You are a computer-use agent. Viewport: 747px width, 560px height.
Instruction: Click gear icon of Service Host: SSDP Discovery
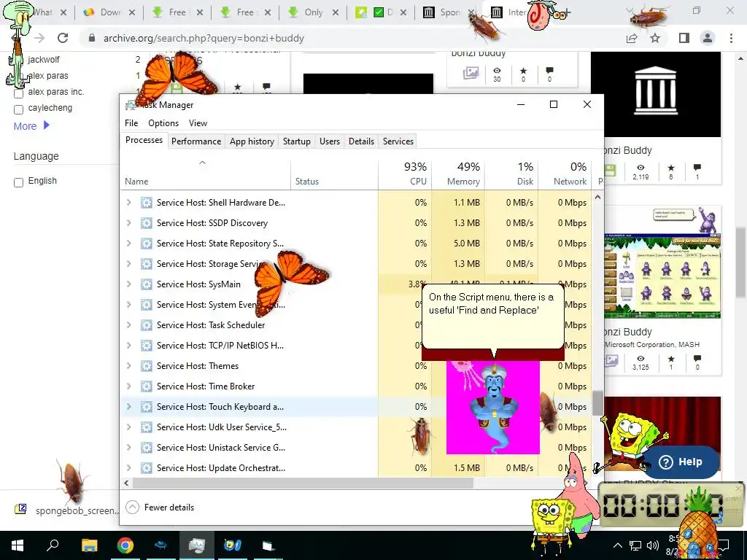click(146, 223)
